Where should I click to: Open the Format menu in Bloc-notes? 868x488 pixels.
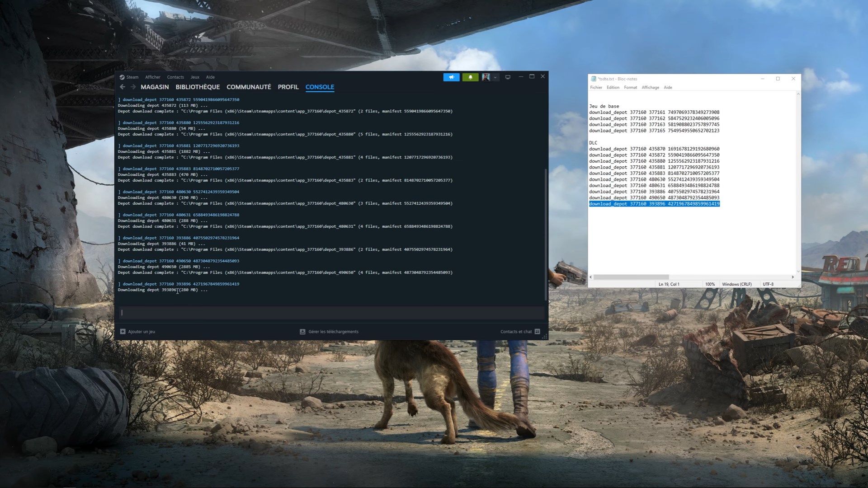pyautogui.click(x=630, y=87)
